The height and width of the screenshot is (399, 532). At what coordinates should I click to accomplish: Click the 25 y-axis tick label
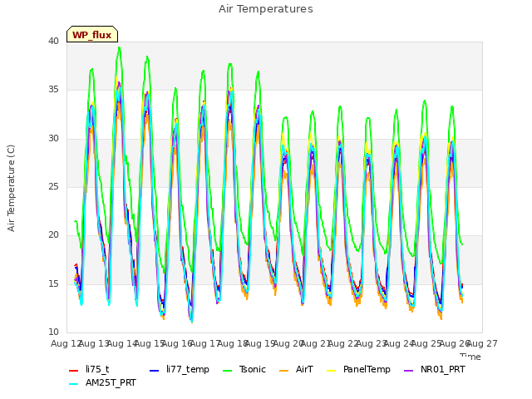(x=53, y=186)
